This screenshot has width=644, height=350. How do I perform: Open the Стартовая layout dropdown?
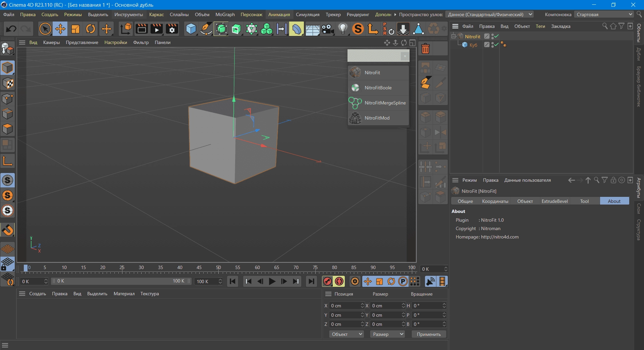(x=604, y=14)
